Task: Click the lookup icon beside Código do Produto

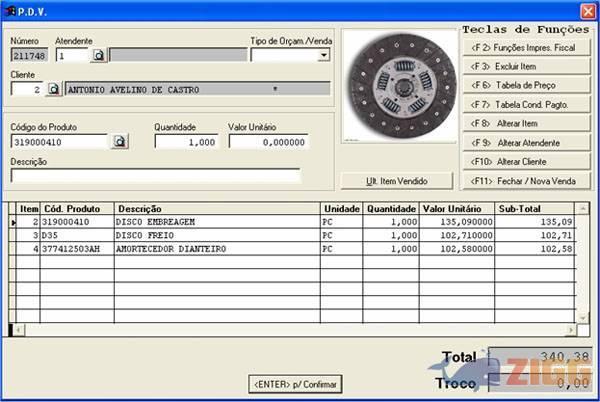Action: [x=119, y=142]
